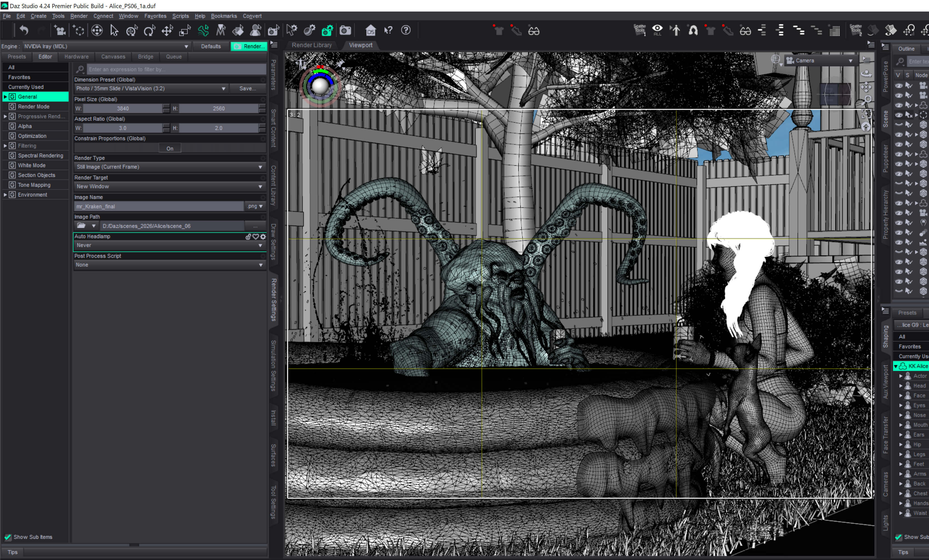This screenshot has width=929, height=560.
Task: Click the dotted grid icon in toolbar
Action: tap(835, 31)
